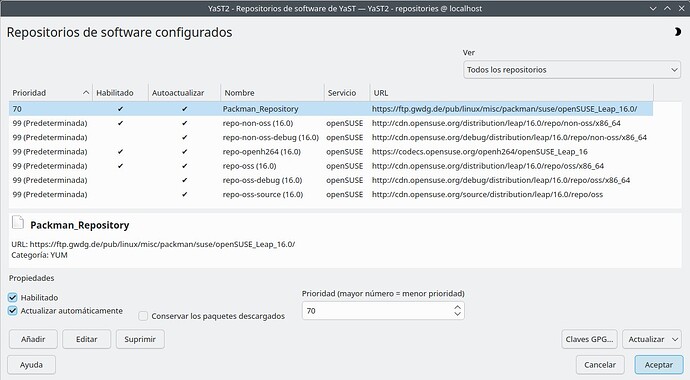Select the Packman_Repository name cell
This screenshot has width=690, height=380.
[x=261, y=109]
